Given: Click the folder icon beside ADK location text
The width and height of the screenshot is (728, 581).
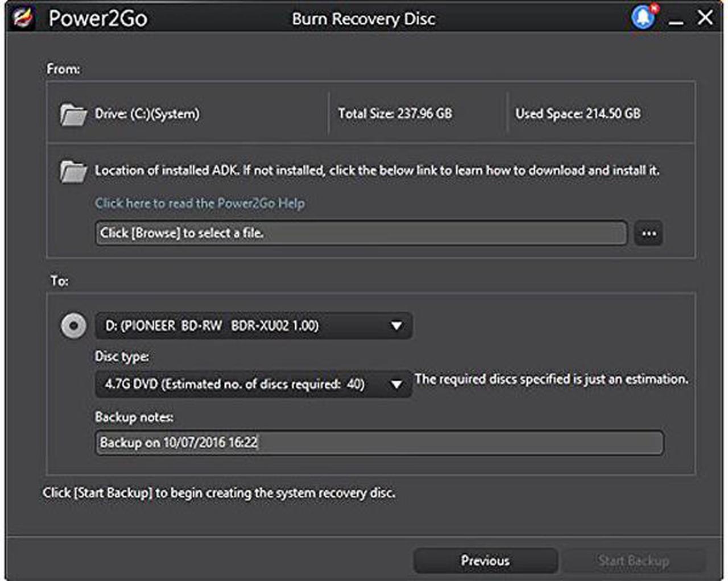Looking at the screenshot, I should [x=73, y=171].
